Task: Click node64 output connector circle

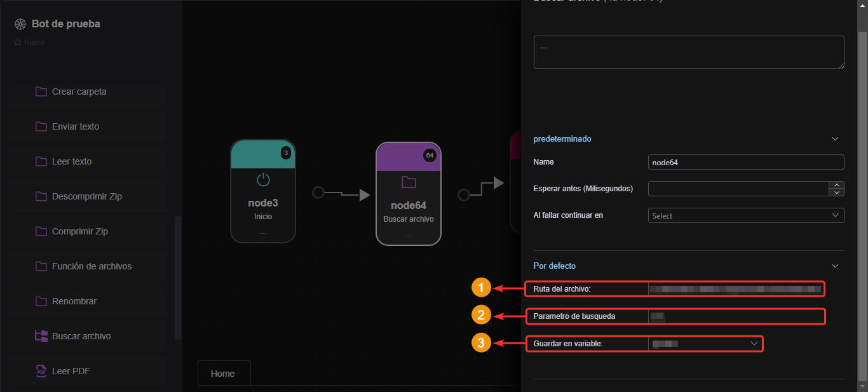Action: [x=464, y=195]
